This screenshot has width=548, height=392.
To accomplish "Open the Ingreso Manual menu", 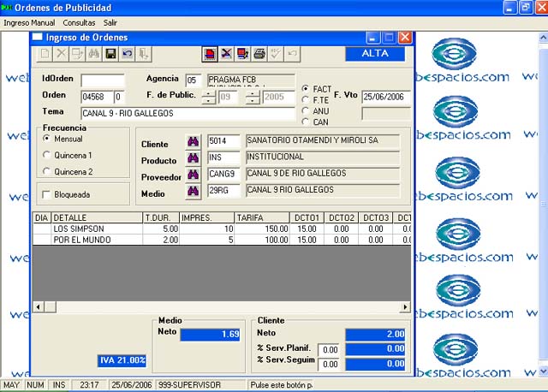I will (29, 21).
